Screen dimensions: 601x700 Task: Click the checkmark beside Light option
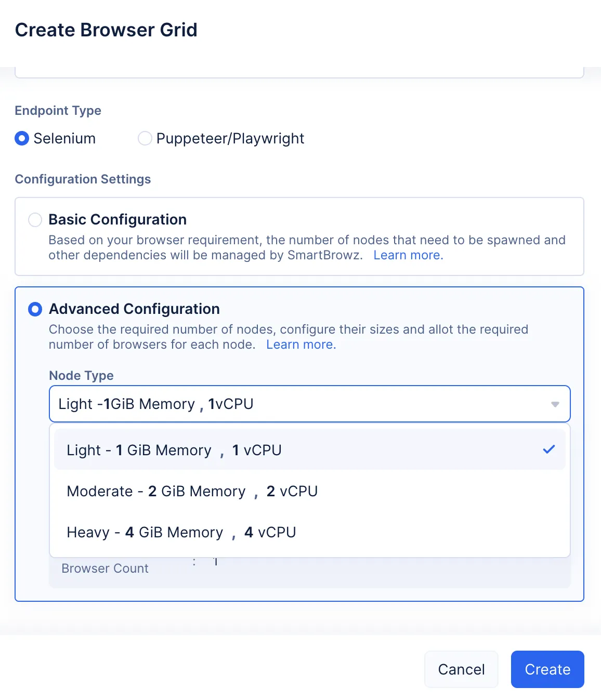tap(549, 449)
